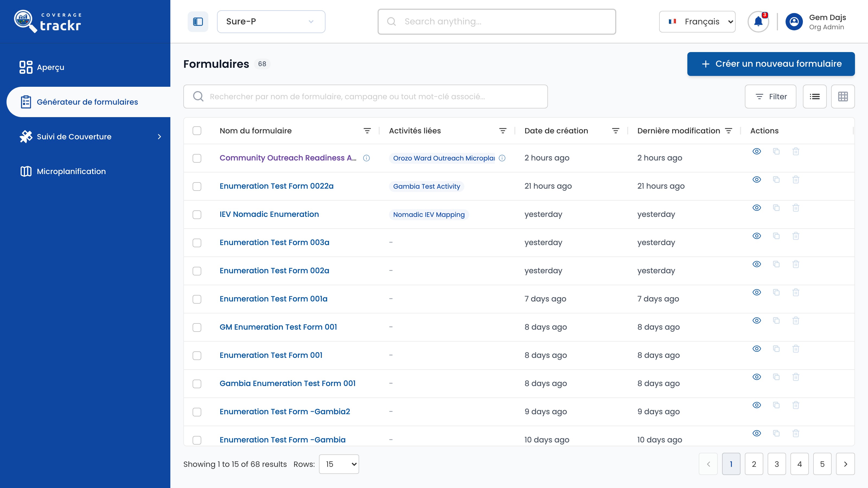Open the notifications bell
The height and width of the screenshot is (488, 868).
[x=758, y=22]
